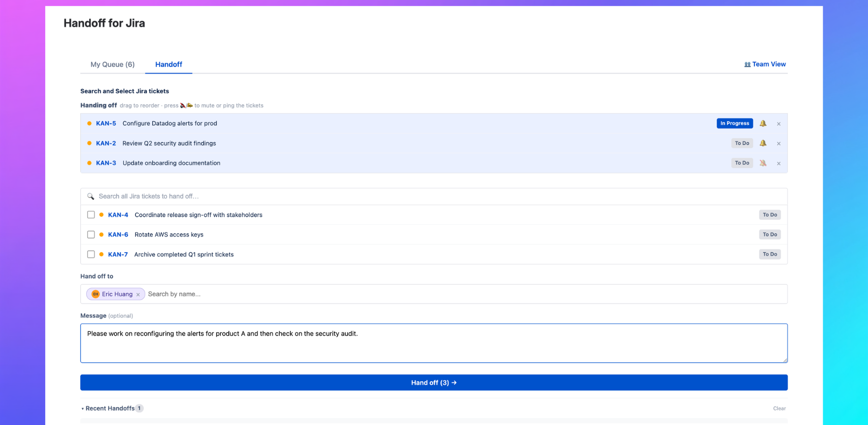
Task: Click 'Rotate AWS access keys' text
Action: tap(169, 235)
